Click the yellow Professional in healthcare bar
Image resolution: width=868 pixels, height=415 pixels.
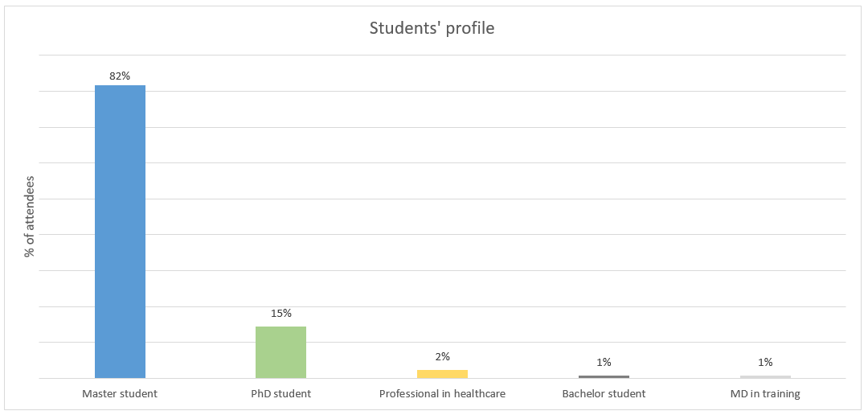(x=442, y=374)
